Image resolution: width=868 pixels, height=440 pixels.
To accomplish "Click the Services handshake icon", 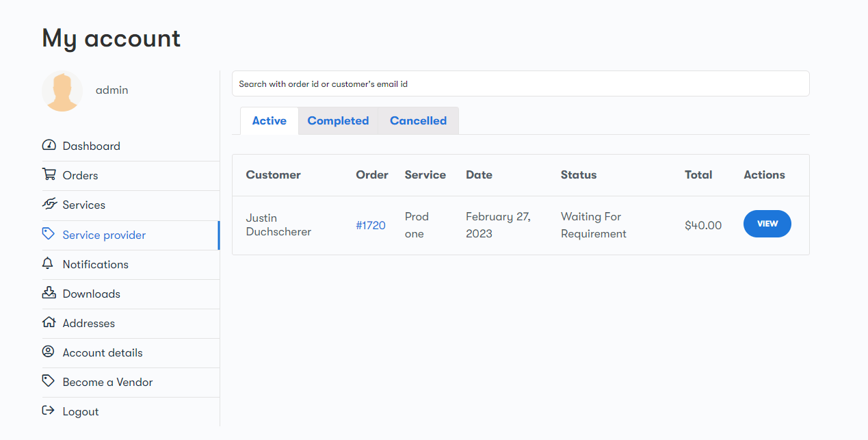I will pyautogui.click(x=49, y=205).
